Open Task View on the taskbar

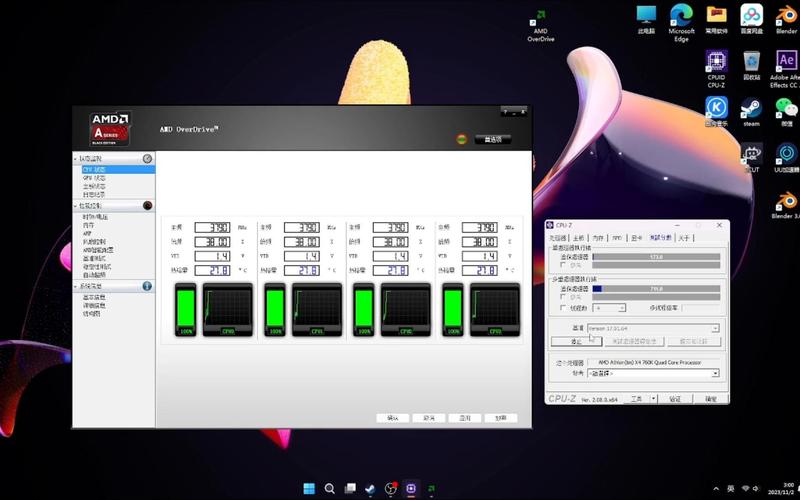[350, 488]
